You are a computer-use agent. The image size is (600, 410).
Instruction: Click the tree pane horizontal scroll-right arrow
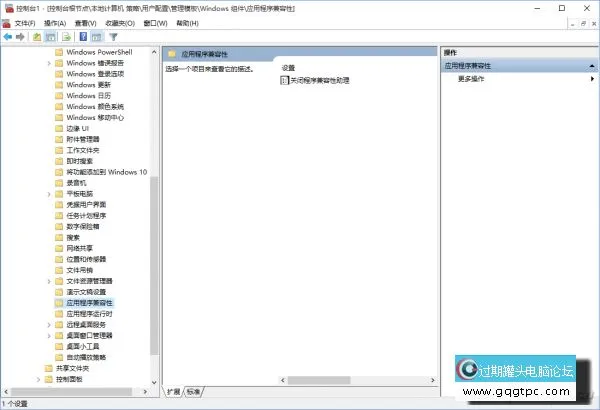145,392
